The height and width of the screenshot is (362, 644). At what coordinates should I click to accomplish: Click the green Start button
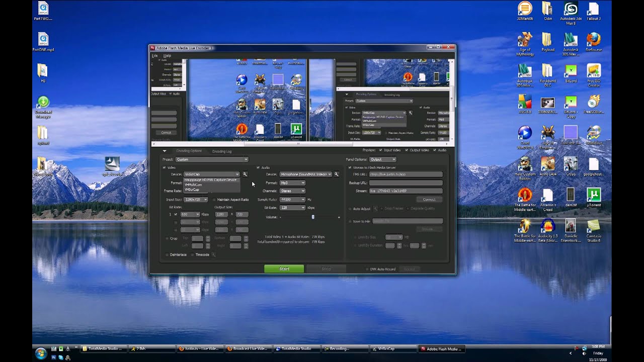[284, 269]
